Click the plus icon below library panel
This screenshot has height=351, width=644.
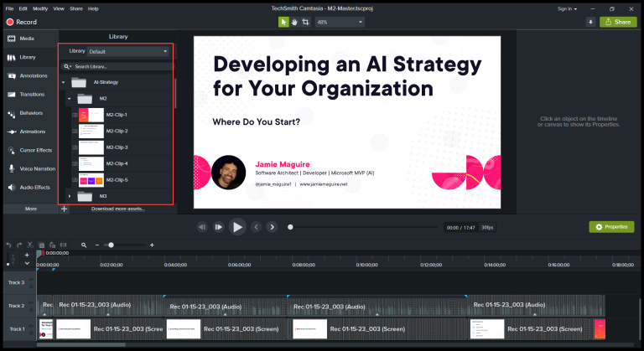pyautogui.click(x=64, y=209)
